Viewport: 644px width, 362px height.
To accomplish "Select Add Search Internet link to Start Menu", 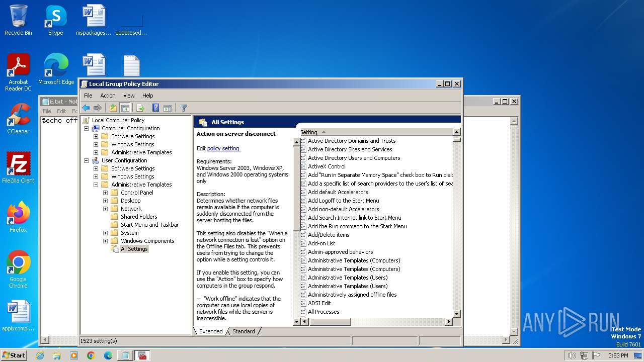I will pyautogui.click(x=355, y=218).
